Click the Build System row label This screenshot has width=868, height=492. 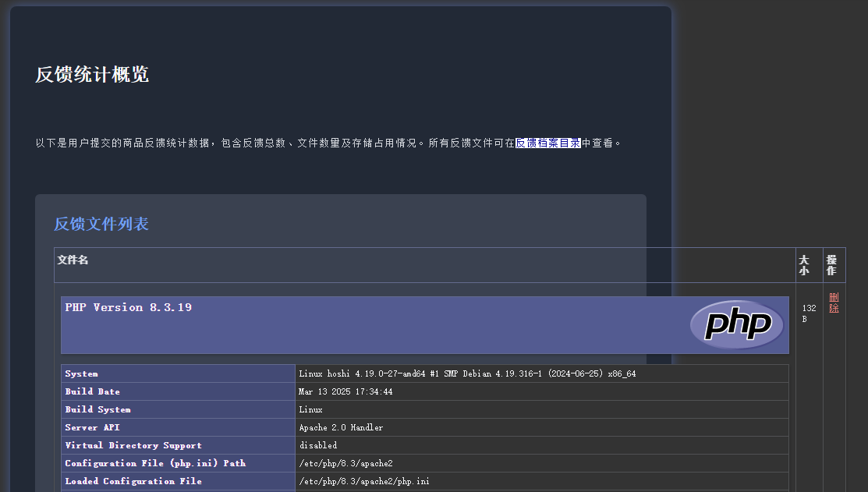coord(98,409)
